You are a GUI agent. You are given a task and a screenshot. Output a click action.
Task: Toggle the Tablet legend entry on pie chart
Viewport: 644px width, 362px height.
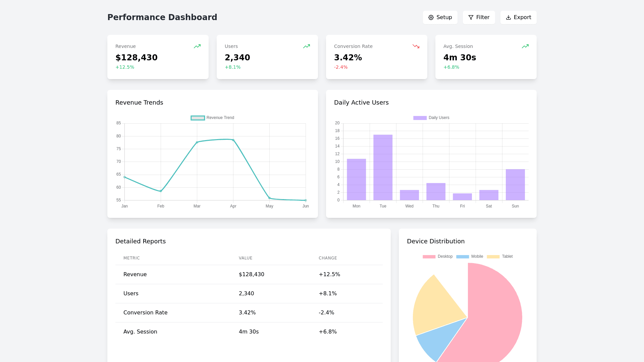500,256
